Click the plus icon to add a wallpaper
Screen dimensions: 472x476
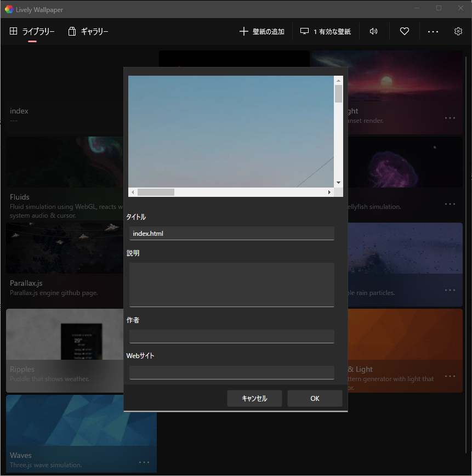(243, 31)
